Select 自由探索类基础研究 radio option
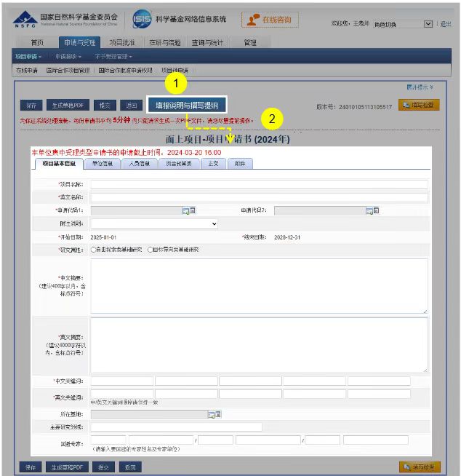The width and height of the screenshot is (461, 476). tap(93, 250)
